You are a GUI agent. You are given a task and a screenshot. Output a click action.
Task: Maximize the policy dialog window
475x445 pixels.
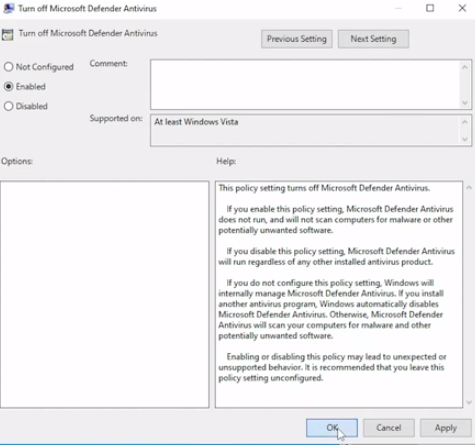[x=430, y=8]
